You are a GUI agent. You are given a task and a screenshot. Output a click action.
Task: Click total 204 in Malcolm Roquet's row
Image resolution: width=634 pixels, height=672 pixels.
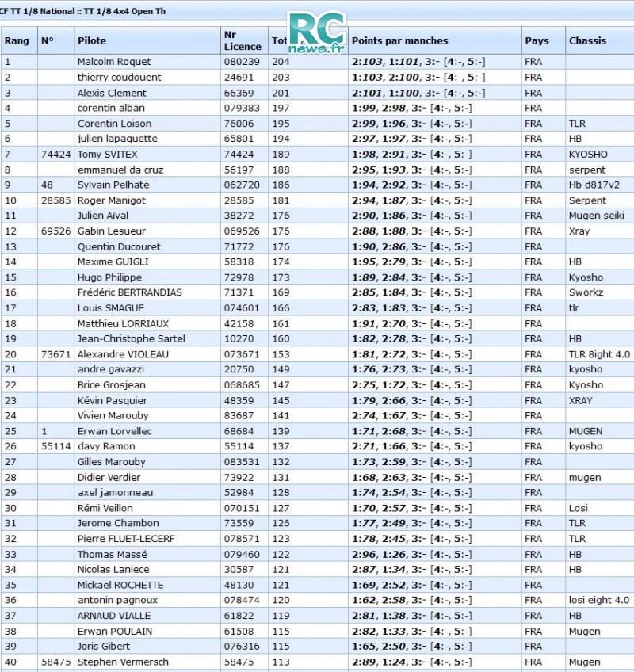[x=281, y=62]
